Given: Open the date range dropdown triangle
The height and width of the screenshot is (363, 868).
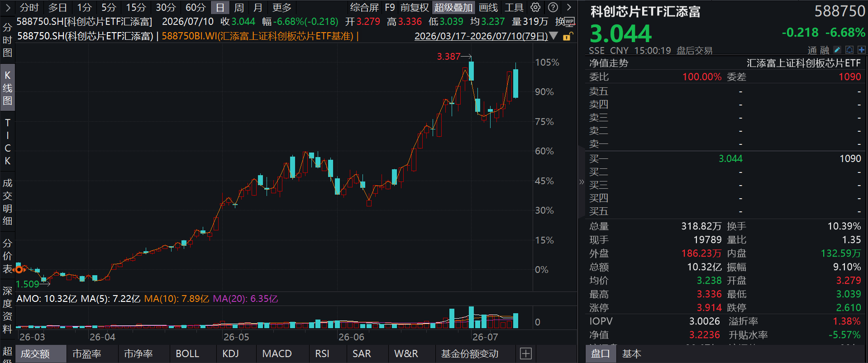Looking at the screenshot, I should [x=553, y=36].
